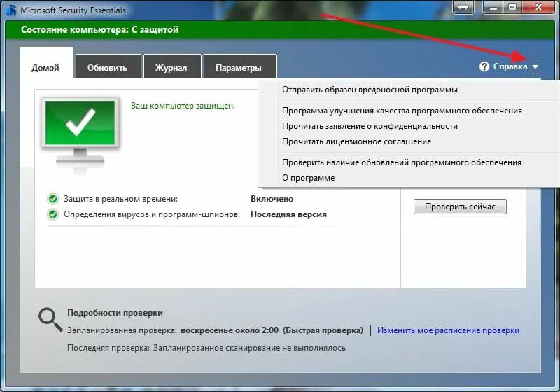560x392 pixels.
Task: Click the magnifying glass scan details icon
Action: click(50, 320)
